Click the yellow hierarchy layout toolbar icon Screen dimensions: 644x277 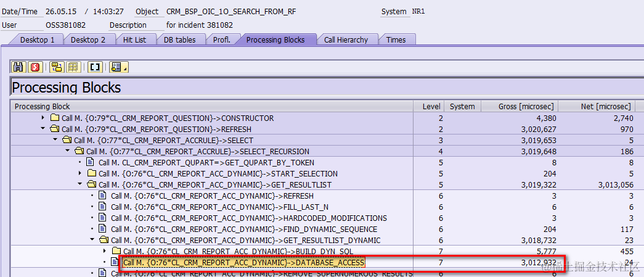click(x=57, y=67)
